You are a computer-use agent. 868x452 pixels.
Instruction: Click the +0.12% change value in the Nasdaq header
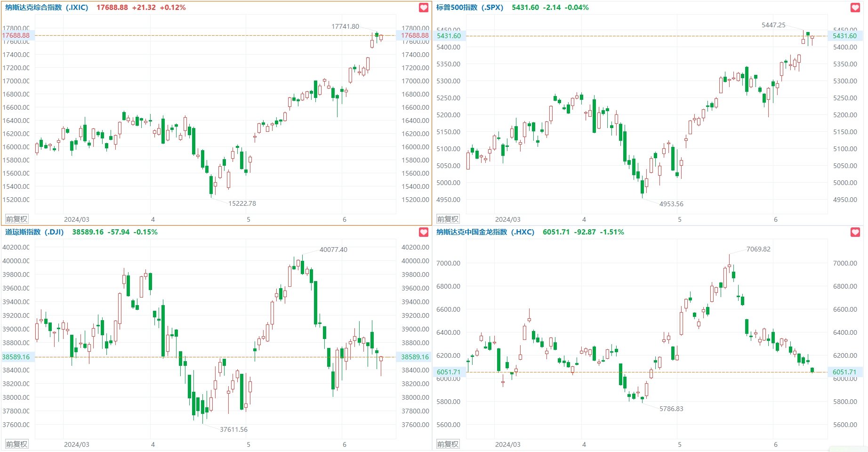tap(173, 8)
